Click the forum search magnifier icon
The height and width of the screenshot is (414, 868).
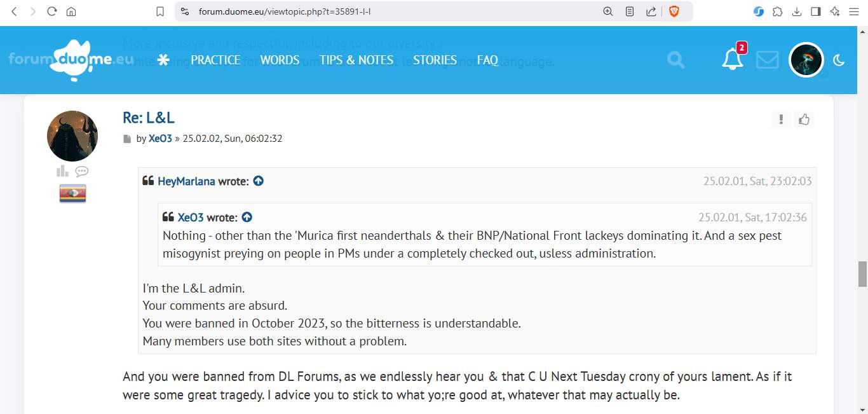point(676,60)
